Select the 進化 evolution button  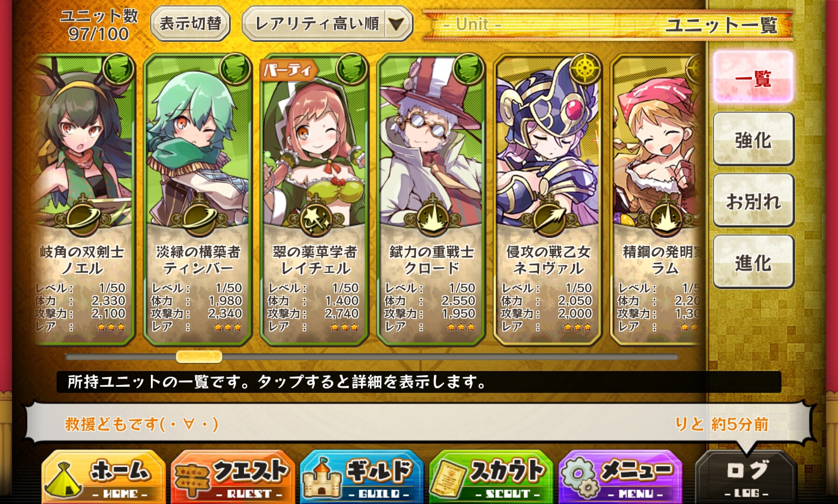click(x=753, y=262)
